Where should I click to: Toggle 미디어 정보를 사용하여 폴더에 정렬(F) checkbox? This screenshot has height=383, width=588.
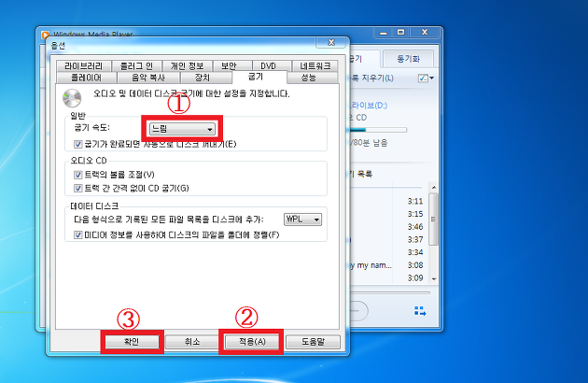78,235
